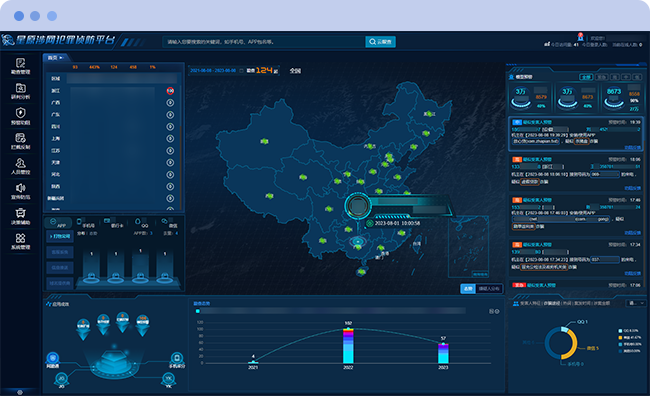
Task: Select the highlighted category button under APP tab
Action: coord(60,236)
